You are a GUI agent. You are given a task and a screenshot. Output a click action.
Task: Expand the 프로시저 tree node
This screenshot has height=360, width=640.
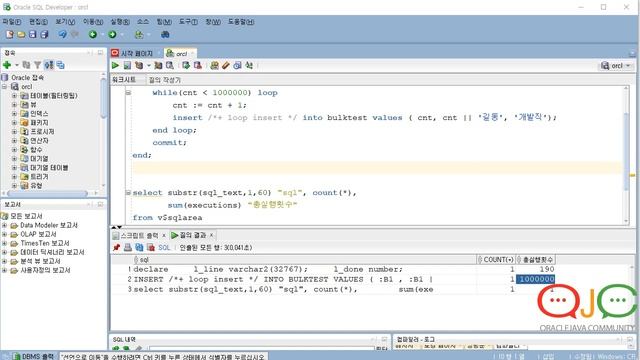pos(14,131)
